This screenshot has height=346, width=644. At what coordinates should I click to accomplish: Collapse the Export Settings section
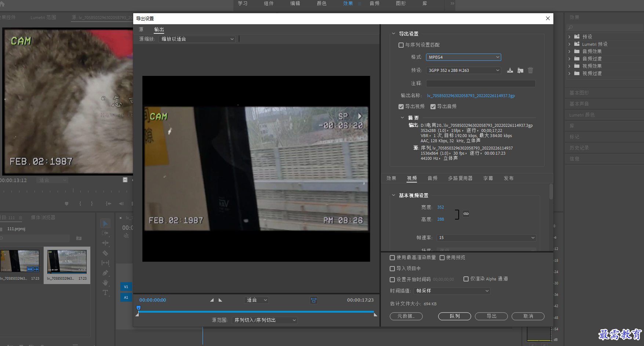point(393,34)
